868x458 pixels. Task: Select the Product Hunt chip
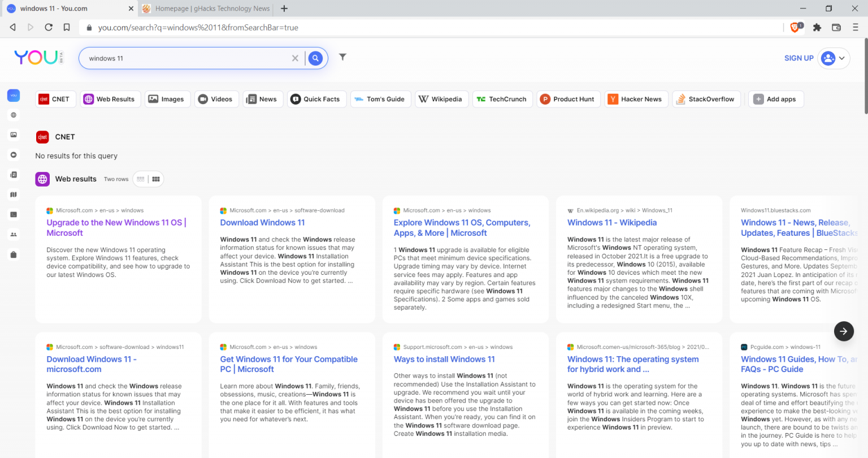pyautogui.click(x=568, y=99)
